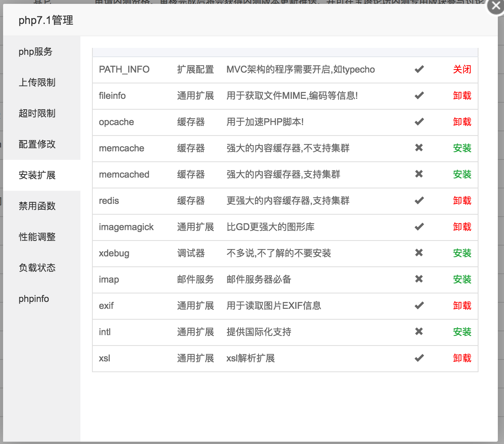Uninstall the redis extension
This screenshot has height=444, width=504.
point(462,201)
